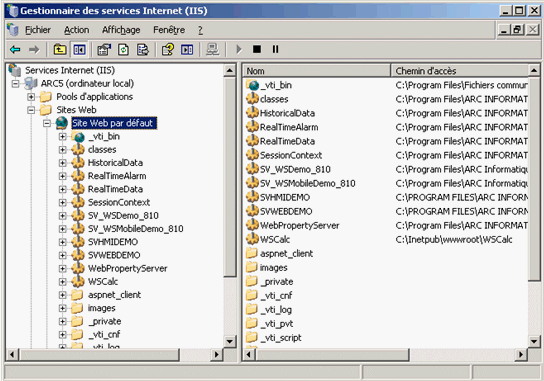The height and width of the screenshot is (381, 544).
Task: Select _vti_pvt in the right list
Action: click(x=277, y=323)
